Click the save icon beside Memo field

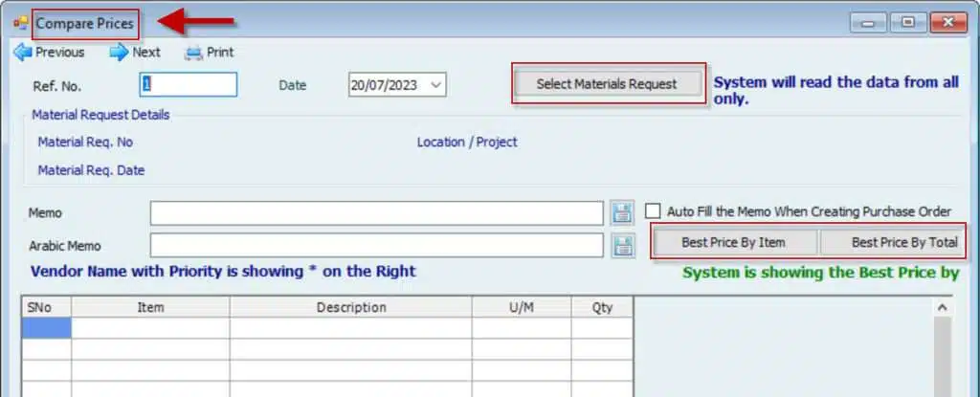[623, 212]
